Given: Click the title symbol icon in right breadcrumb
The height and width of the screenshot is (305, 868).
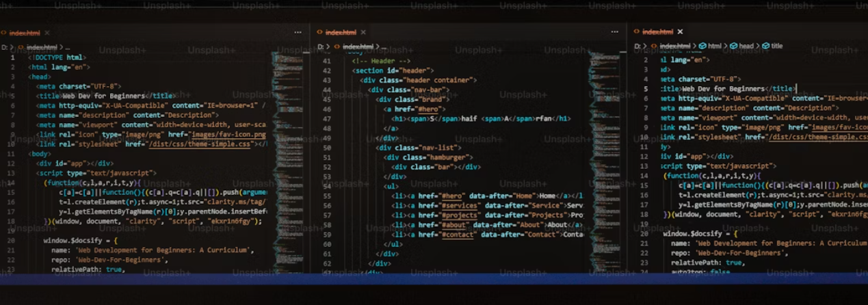Looking at the screenshot, I should tap(766, 47).
